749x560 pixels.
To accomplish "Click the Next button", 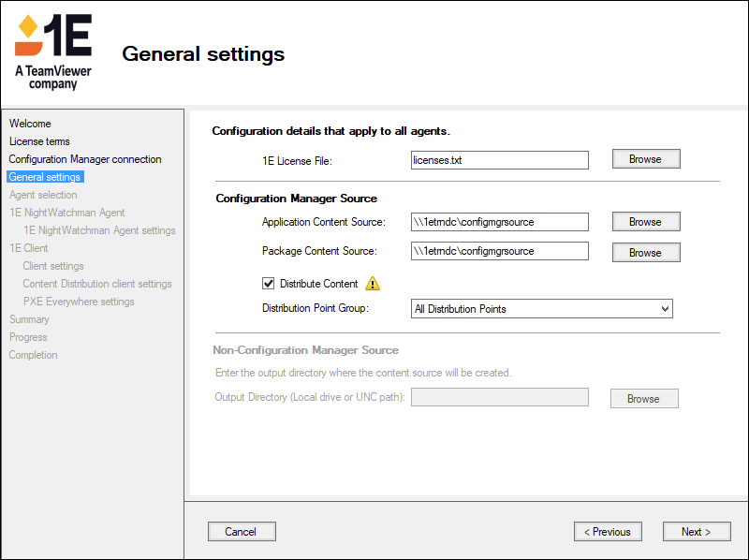I will click(x=696, y=532).
